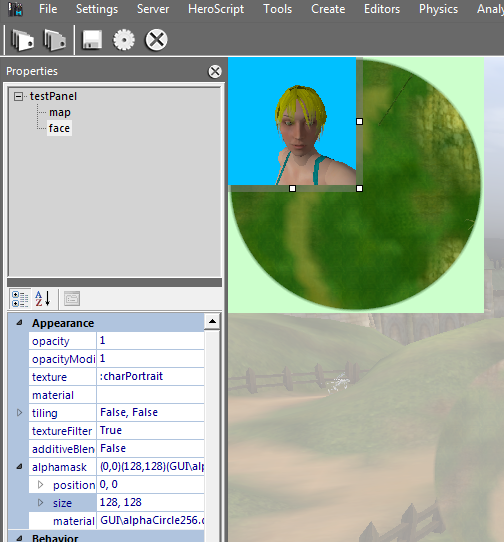
Task: Collapse the alphamask property
Action: 19,467
